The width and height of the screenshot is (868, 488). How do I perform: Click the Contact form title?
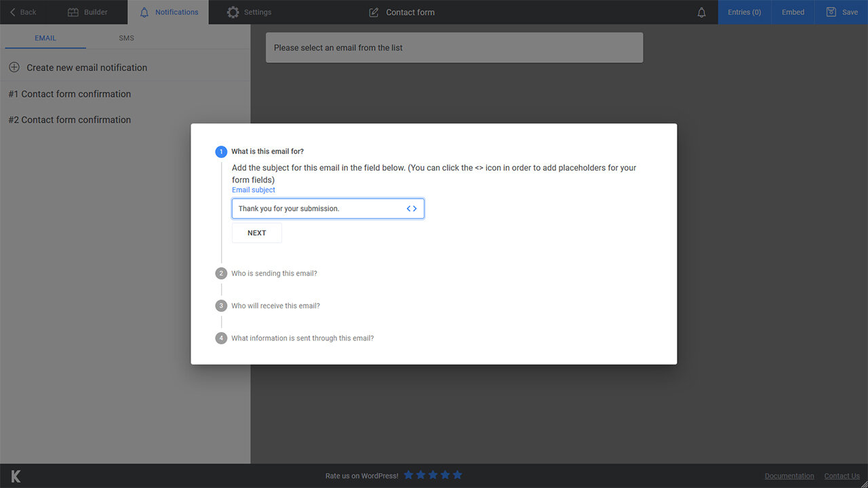pyautogui.click(x=410, y=12)
